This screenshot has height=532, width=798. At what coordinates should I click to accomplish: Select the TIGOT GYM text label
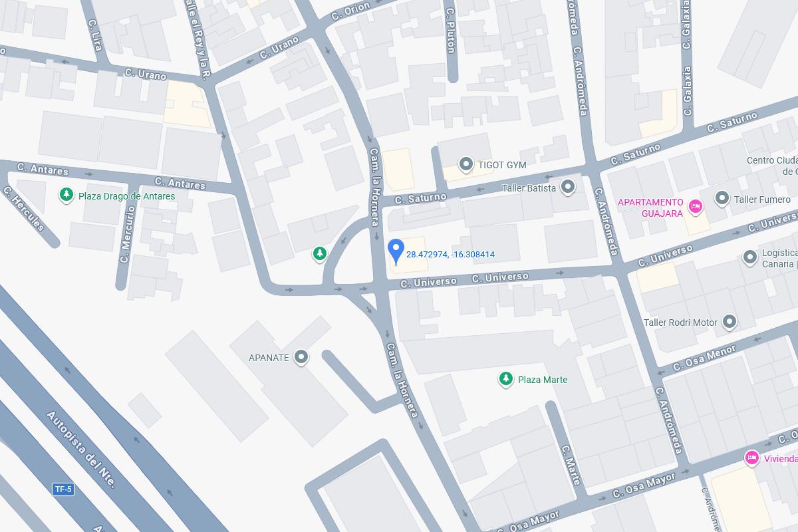pos(502,165)
